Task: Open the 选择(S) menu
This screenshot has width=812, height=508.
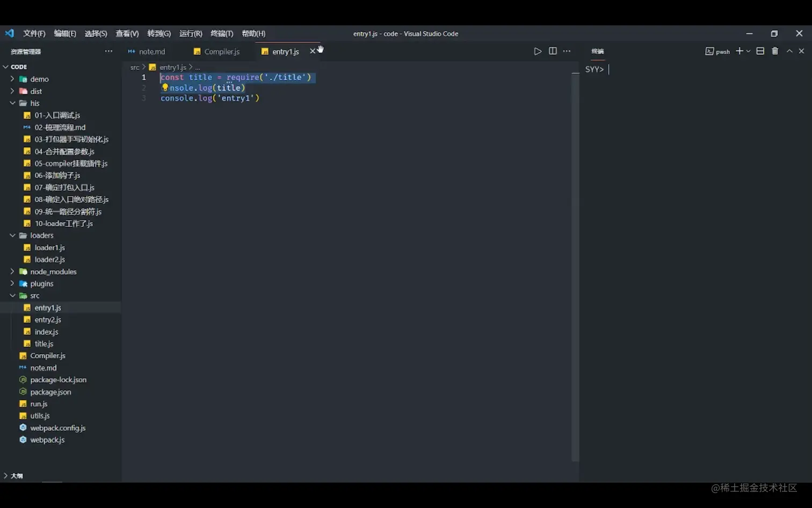Action: (x=96, y=33)
